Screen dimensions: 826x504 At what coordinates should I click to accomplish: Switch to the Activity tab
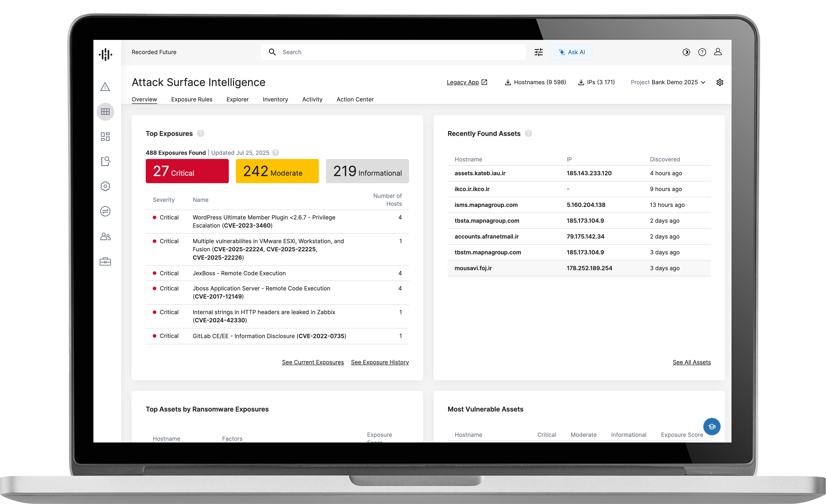tap(312, 99)
